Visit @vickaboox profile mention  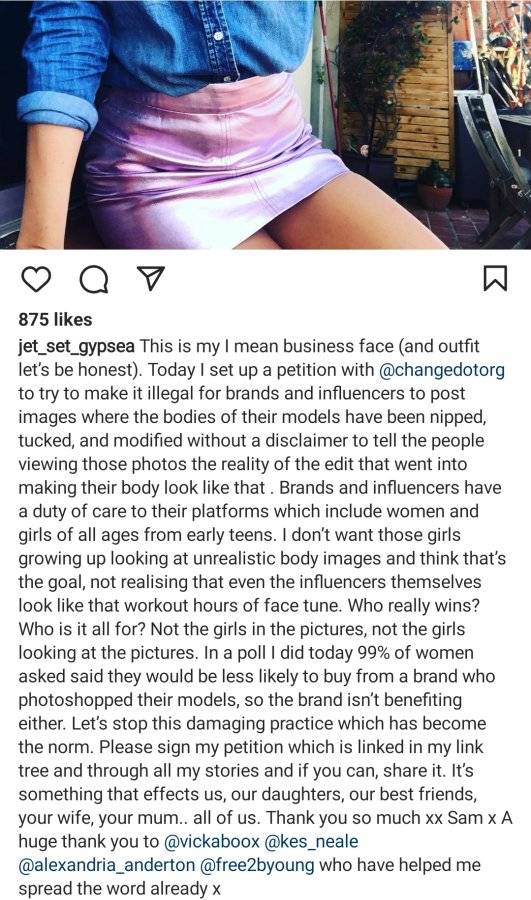tap(212, 841)
